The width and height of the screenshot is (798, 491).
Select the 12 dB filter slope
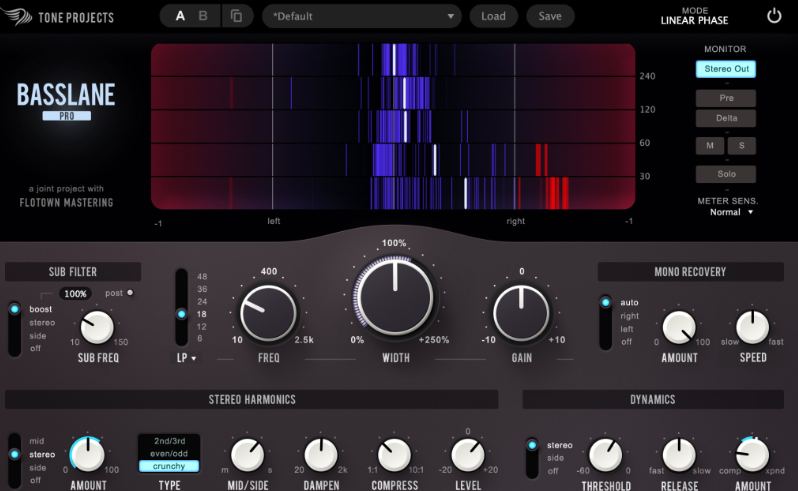[202, 327]
